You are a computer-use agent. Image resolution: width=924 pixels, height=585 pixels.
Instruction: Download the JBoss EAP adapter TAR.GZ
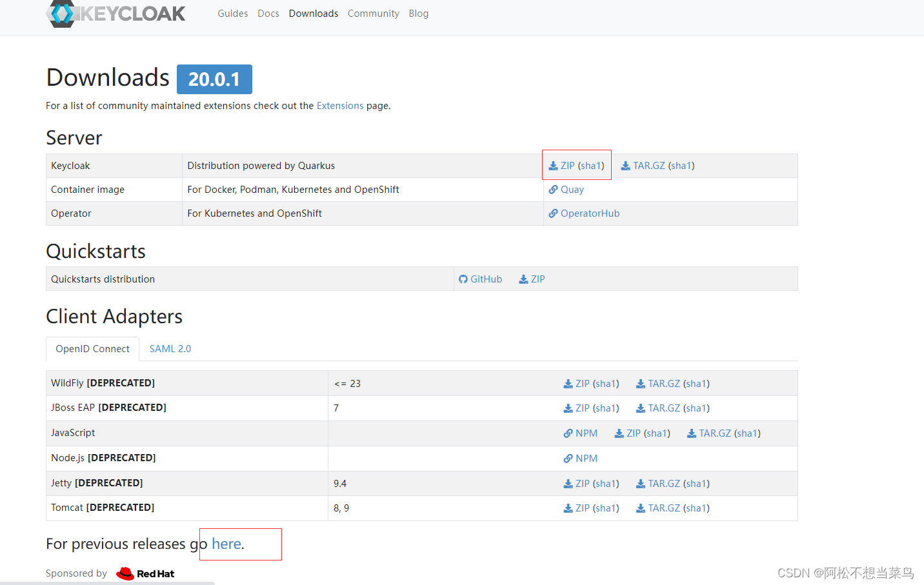coord(664,408)
